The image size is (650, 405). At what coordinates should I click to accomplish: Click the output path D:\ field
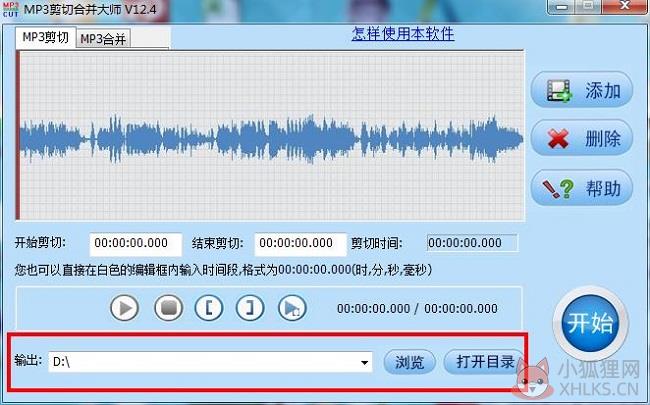pyautogui.click(x=210, y=362)
